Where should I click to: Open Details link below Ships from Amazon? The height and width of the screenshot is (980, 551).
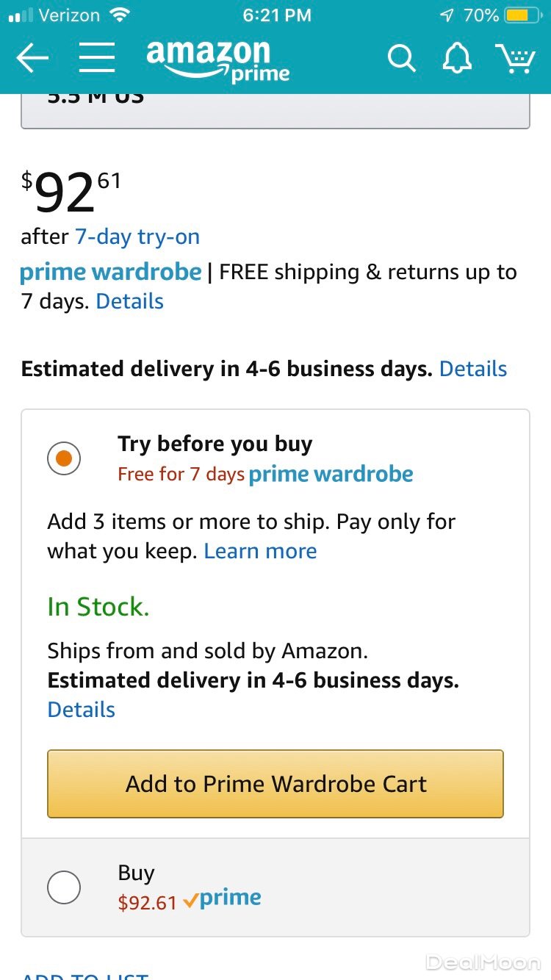pos(82,710)
